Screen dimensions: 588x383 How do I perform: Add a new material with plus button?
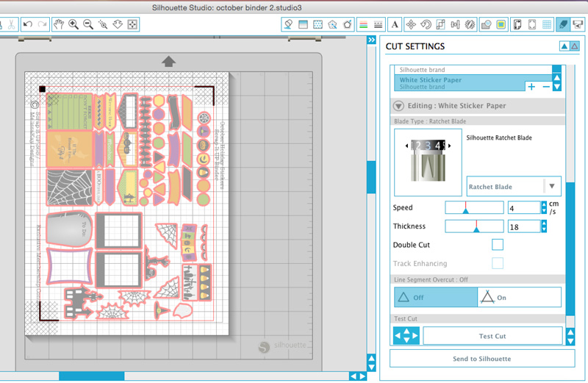click(531, 87)
